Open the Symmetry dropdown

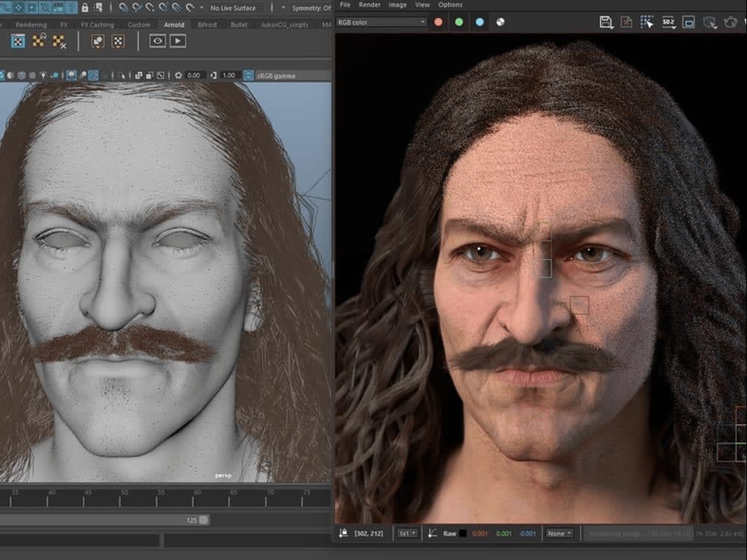tap(311, 8)
